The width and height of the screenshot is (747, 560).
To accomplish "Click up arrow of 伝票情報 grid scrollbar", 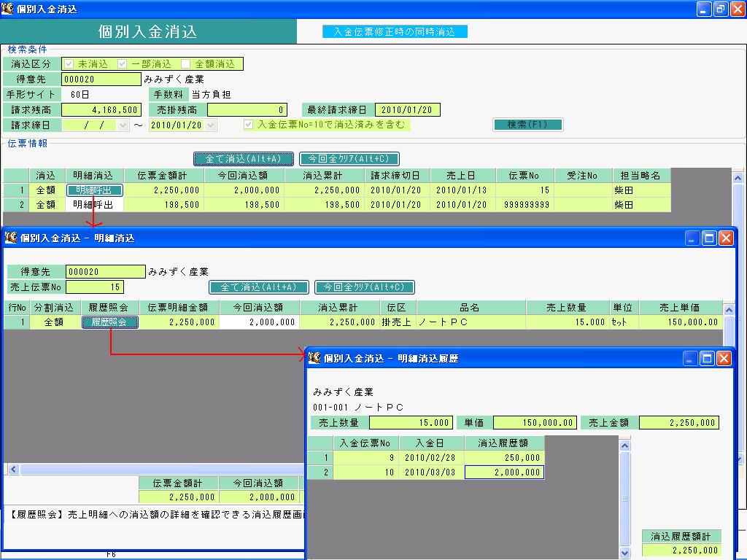I will click(x=738, y=178).
